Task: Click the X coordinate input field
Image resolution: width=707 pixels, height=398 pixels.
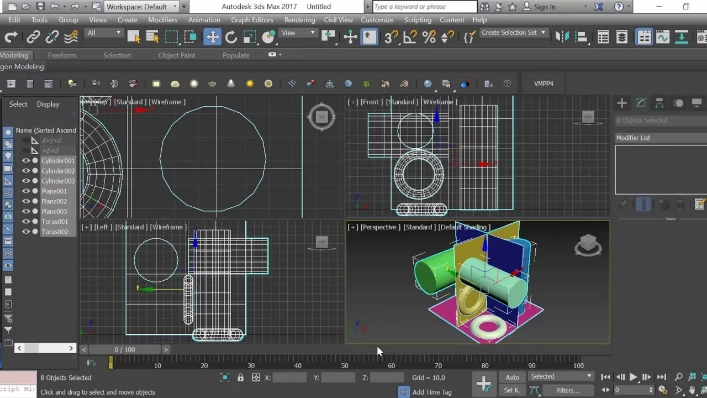Action: (289, 377)
